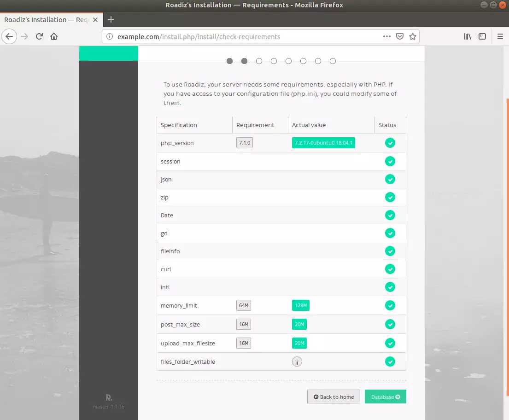Click the gd status checkmark
509x420 pixels.
(390, 233)
